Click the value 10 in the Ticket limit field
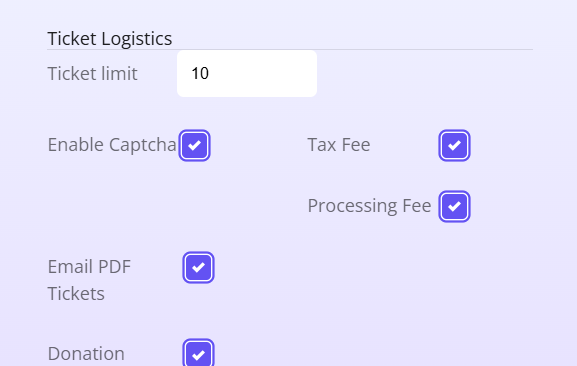This screenshot has width=577, height=366. (x=200, y=74)
